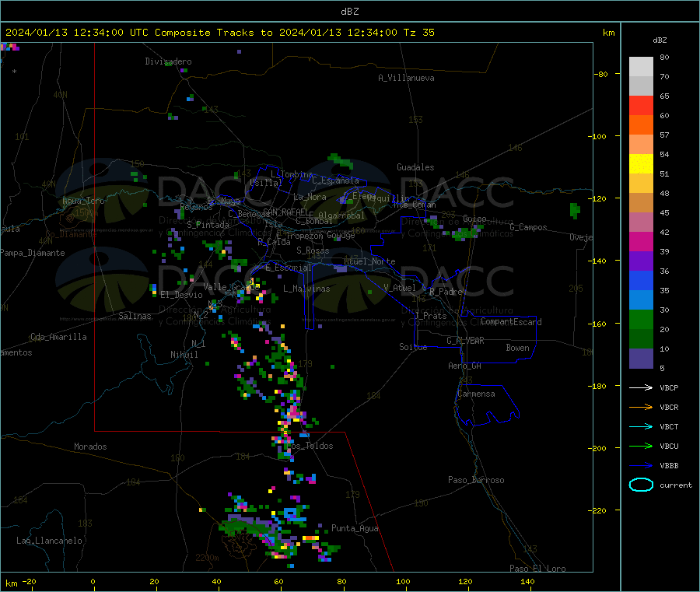700x592 pixels.
Task: Pick the light gray 70 dBZ swatch
Action: pyautogui.click(x=641, y=67)
